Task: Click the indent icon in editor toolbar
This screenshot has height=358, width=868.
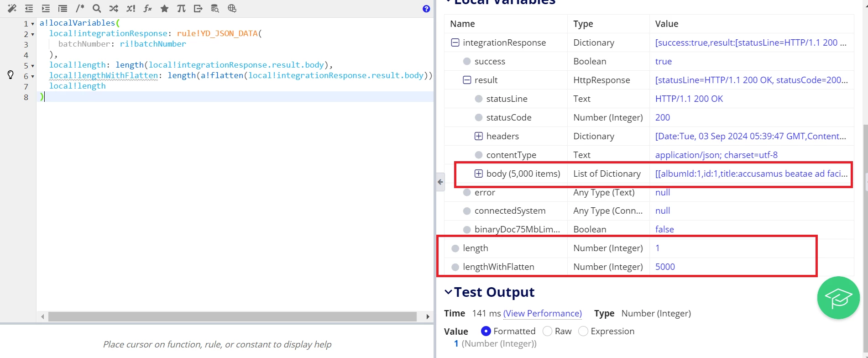Action: coord(46,8)
